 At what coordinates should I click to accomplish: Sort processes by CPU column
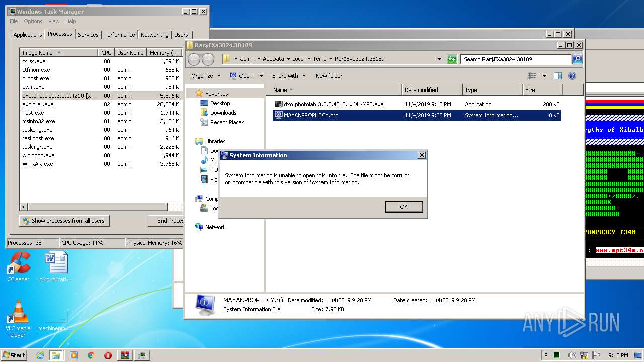coord(106,53)
